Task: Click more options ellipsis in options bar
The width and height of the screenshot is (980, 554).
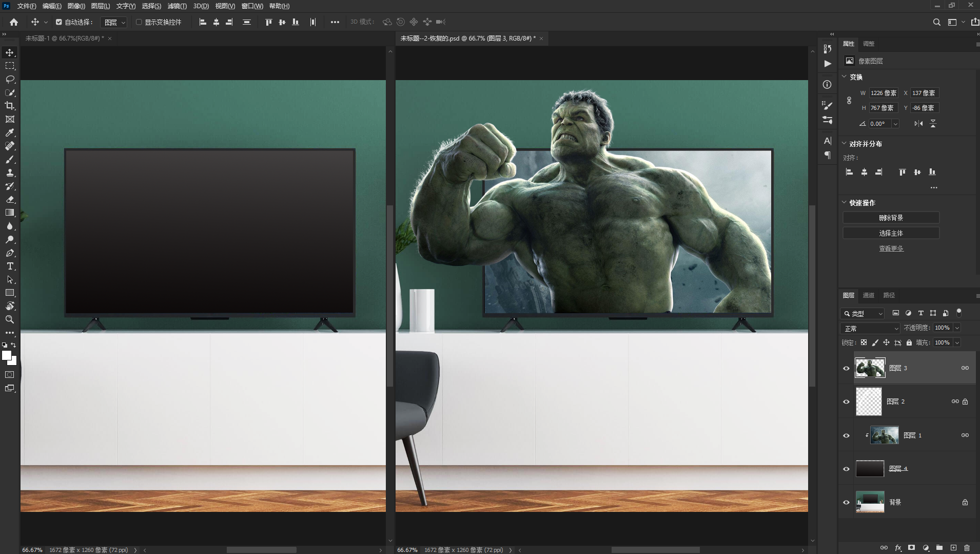Action: (x=335, y=22)
